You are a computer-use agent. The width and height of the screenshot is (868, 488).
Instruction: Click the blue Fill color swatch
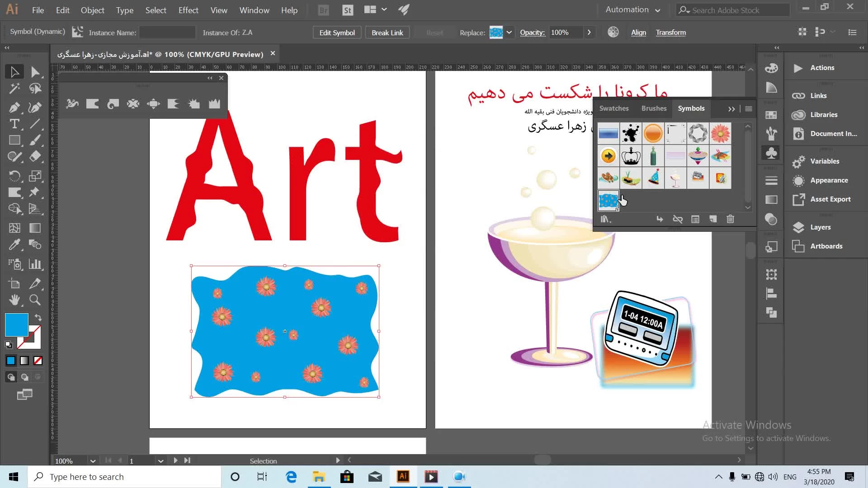tap(16, 324)
